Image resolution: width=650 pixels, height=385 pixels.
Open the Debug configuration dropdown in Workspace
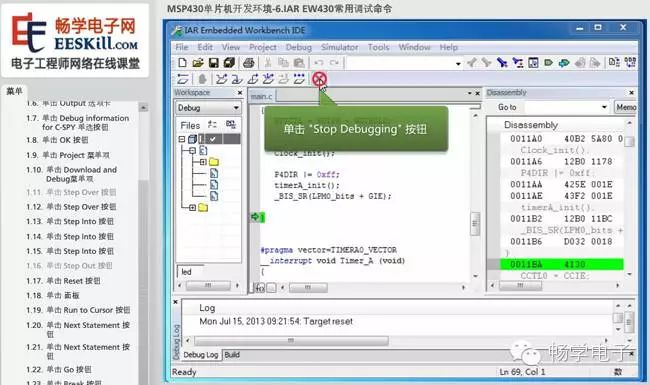[208, 108]
